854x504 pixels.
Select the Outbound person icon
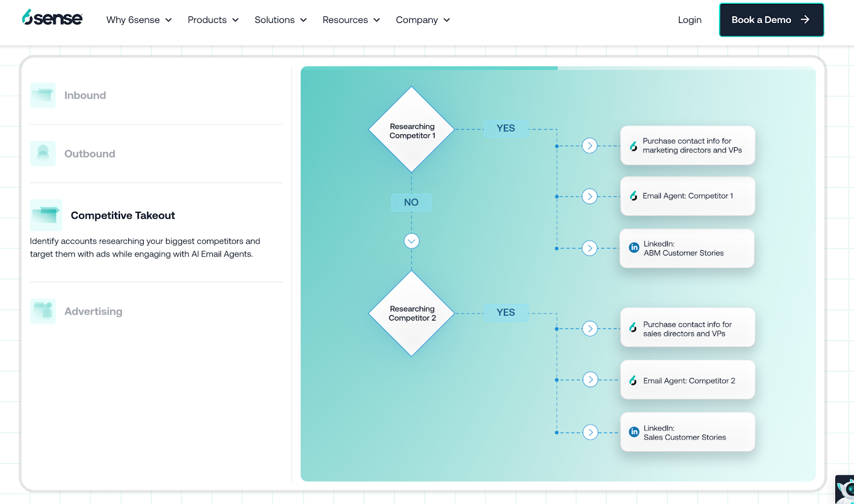[42, 153]
